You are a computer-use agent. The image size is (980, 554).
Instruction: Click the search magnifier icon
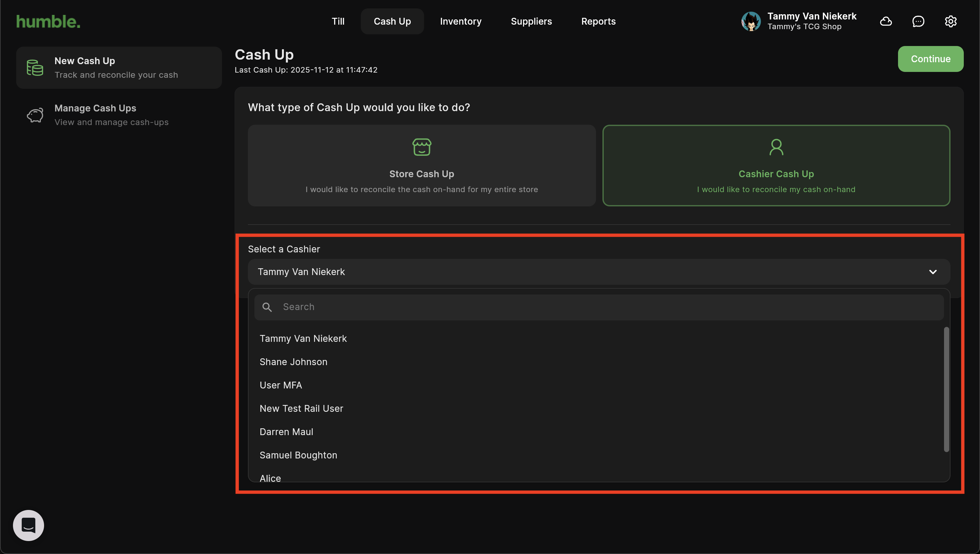pyautogui.click(x=267, y=307)
